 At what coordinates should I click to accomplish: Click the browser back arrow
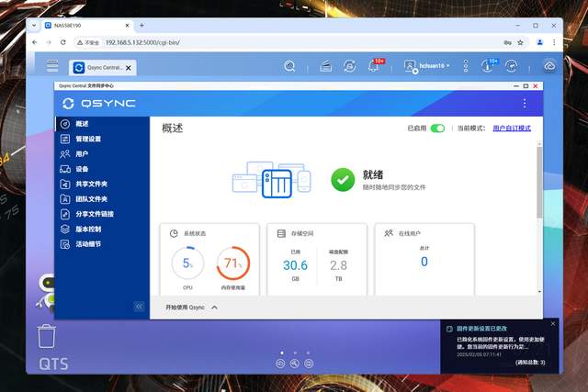click(x=35, y=42)
